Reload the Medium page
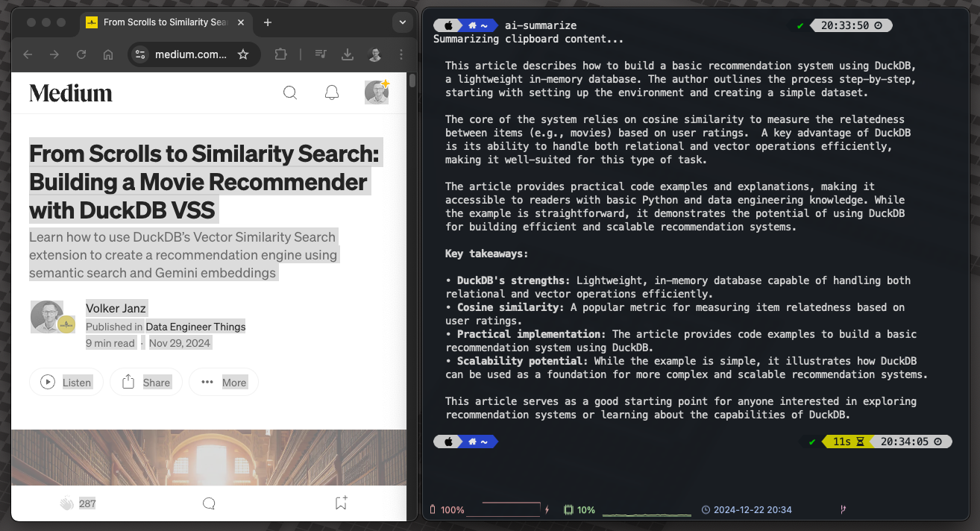980x531 pixels. 81,54
